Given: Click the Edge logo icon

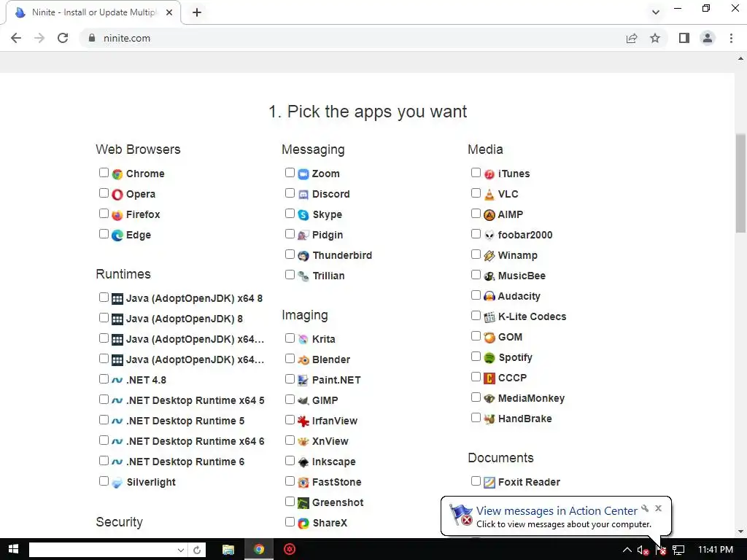Looking at the screenshot, I should (x=117, y=236).
